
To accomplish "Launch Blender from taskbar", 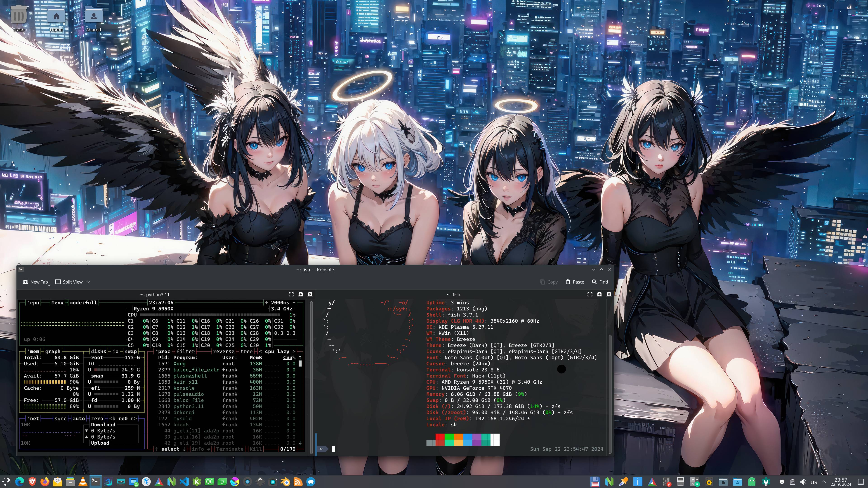I will pos(286,482).
